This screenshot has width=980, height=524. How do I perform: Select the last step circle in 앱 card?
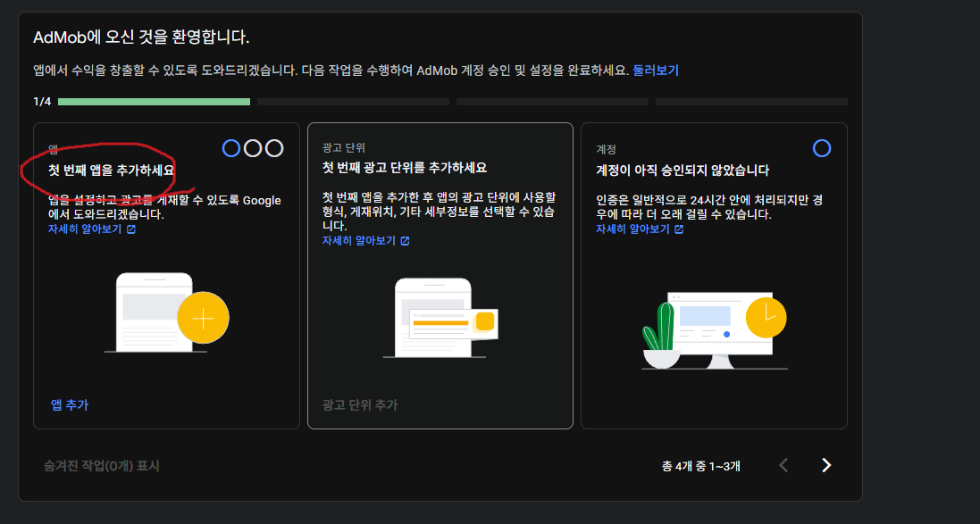click(x=274, y=148)
